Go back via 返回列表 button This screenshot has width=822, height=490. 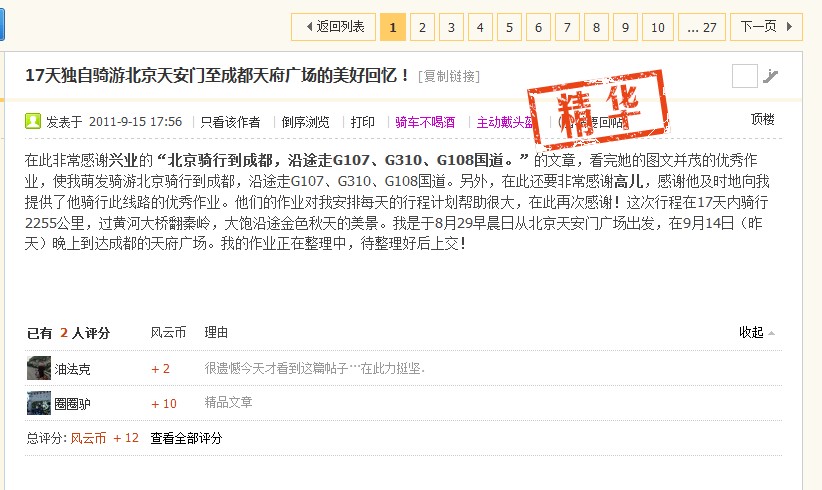click(333, 27)
